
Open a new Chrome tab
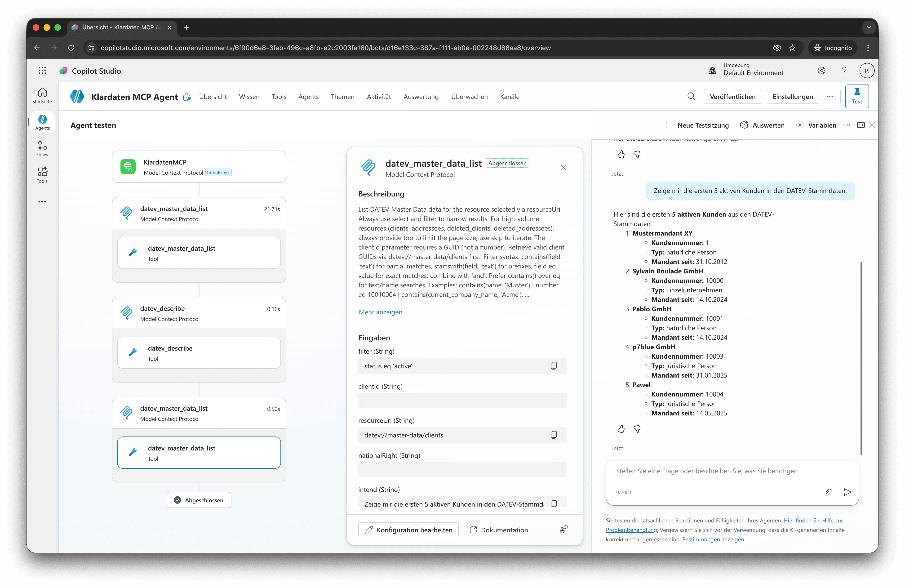pyautogui.click(x=186, y=27)
